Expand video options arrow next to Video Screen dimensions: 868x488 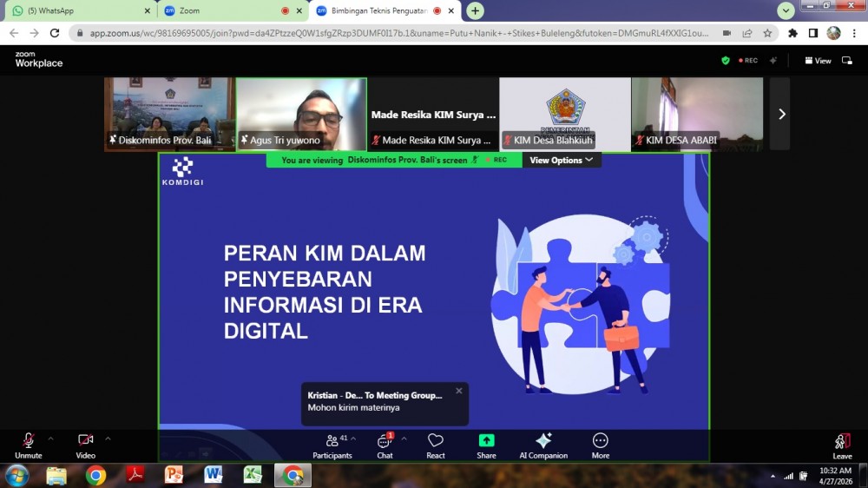[108, 439]
